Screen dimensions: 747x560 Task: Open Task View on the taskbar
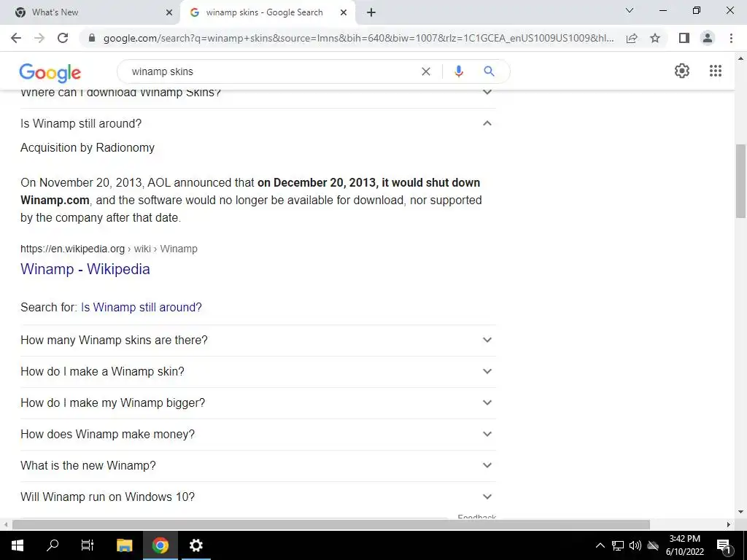click(88, 545)
